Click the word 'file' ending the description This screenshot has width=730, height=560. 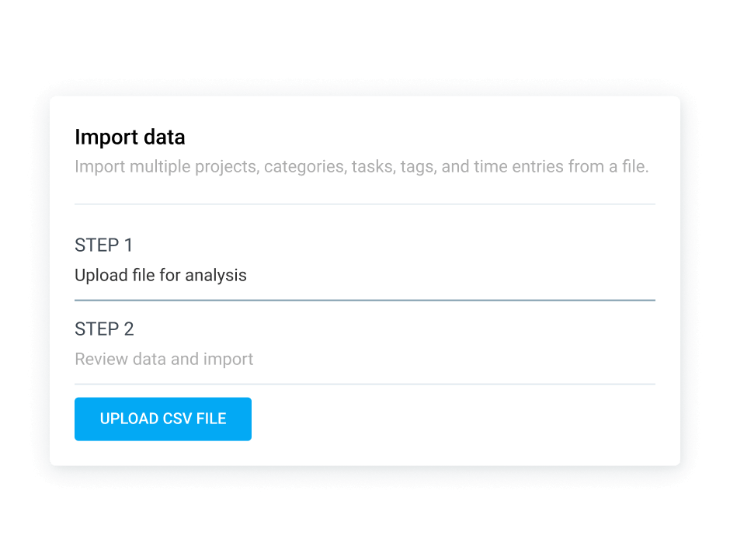point(633,167)
